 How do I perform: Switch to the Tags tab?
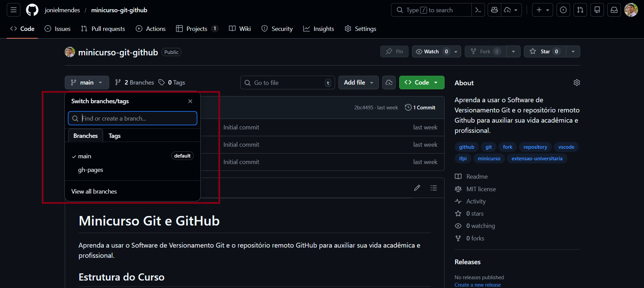tap(115, 136)
